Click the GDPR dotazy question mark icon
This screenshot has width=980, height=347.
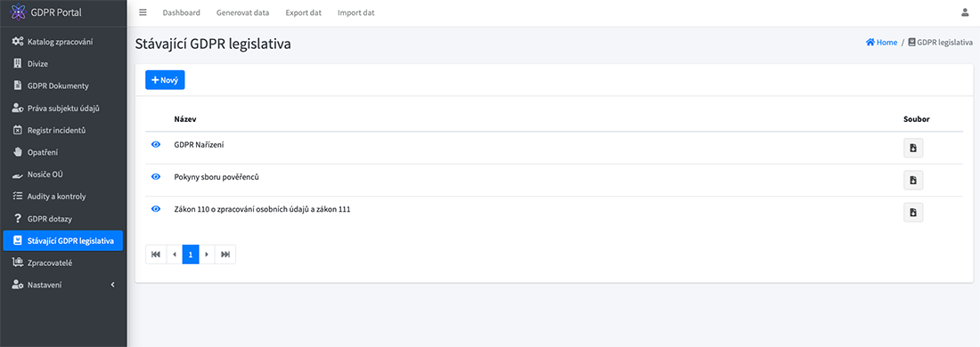point(18,219)
